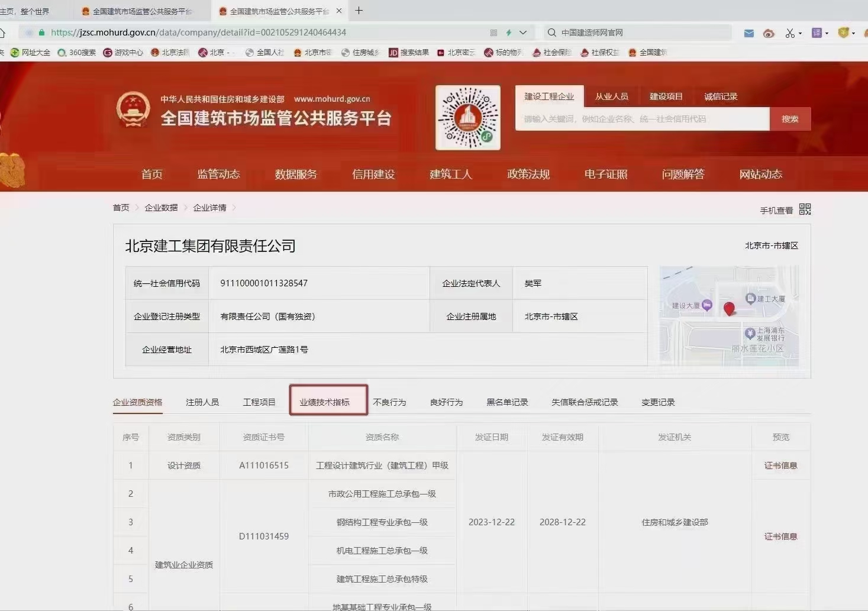Click the Weibo eye icon in the toolbar
The height and width of the screenshot is (611, 868).
point(769,34)
